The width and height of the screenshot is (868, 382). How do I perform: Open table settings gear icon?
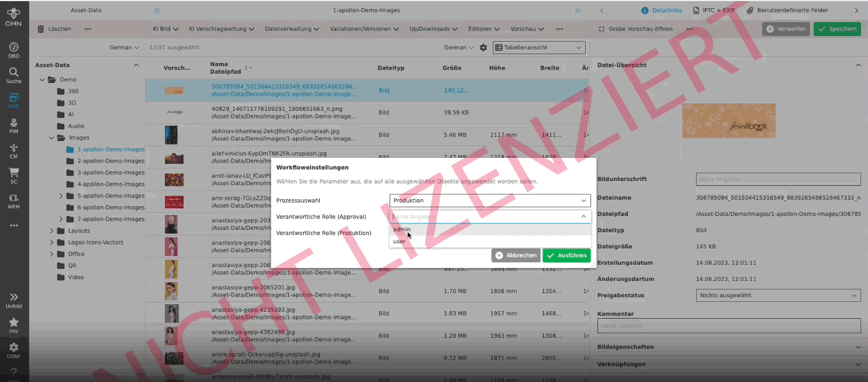point(483,48)
